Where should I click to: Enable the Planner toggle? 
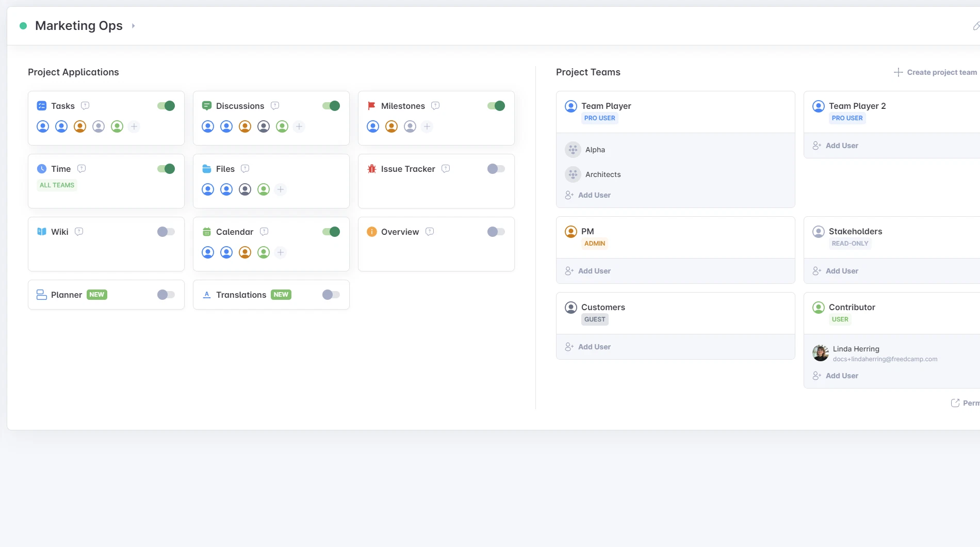click(x=166, y=295)
